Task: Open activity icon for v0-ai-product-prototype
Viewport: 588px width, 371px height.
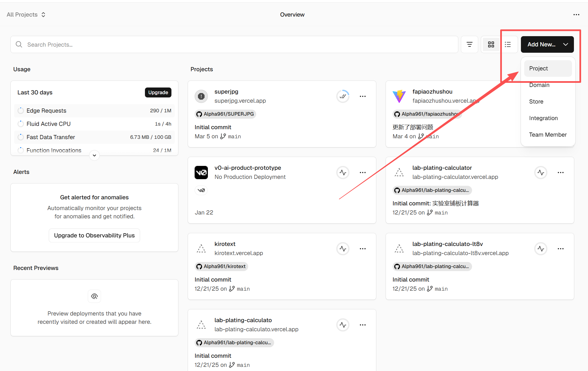Action: (x=343, y=173)
